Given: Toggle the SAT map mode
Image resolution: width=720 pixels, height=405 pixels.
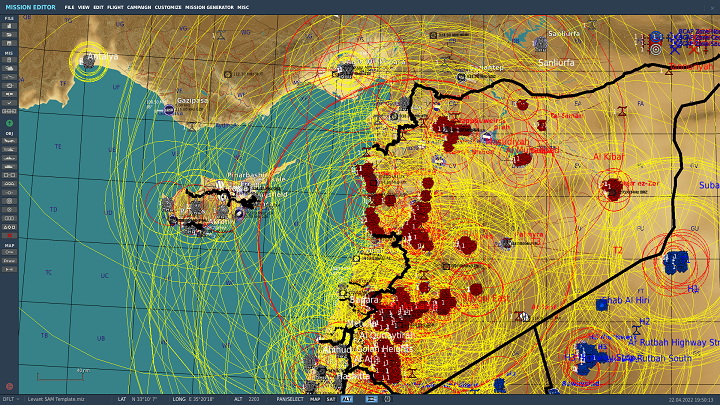Looking at the screenshot, I should [331, 399].
